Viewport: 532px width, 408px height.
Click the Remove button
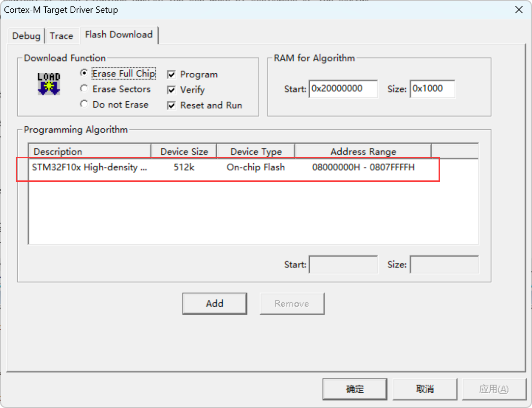pos(292,303)
